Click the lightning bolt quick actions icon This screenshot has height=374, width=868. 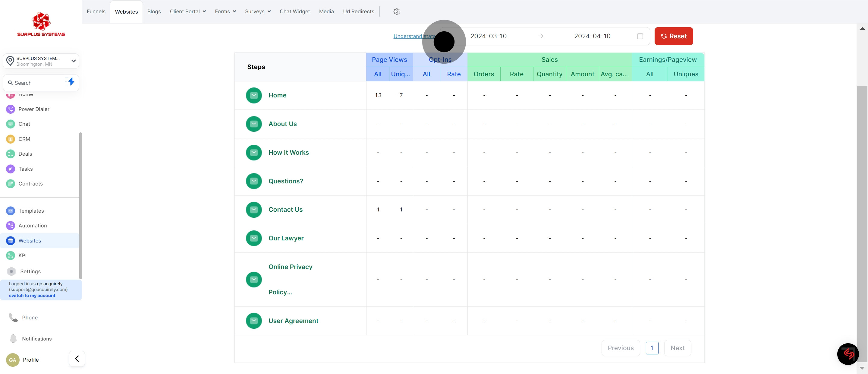click(71, 82)
